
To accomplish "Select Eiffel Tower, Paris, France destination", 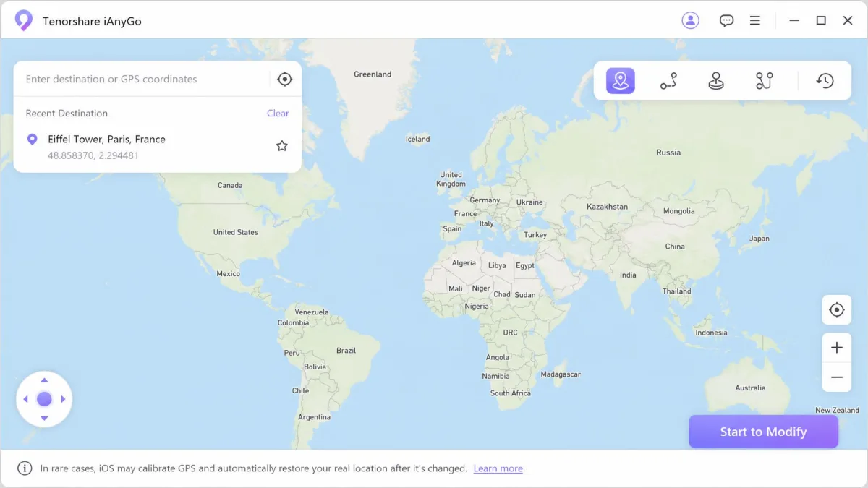I will tap(157, 146).
